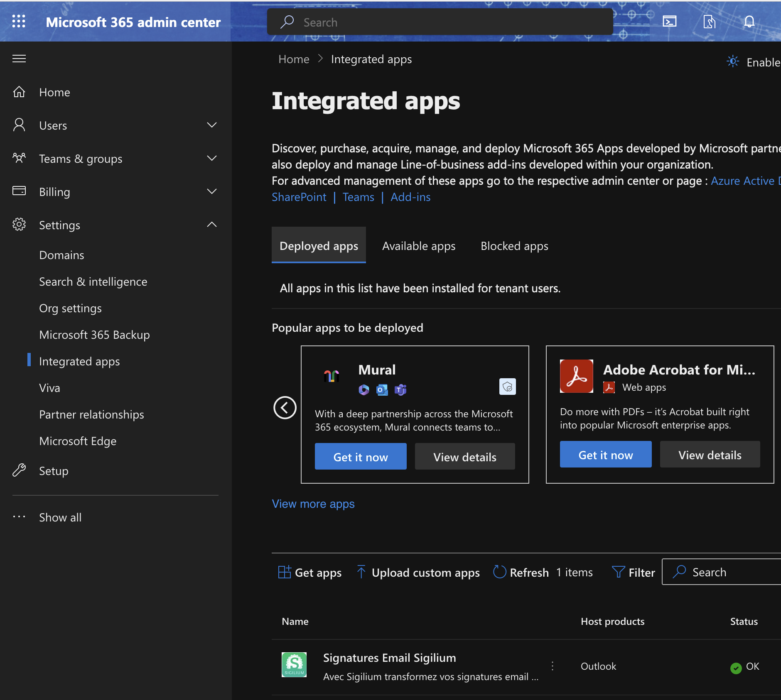Click the previous carousel arrow button
This screenshot has height=700, width=781.
285,408
